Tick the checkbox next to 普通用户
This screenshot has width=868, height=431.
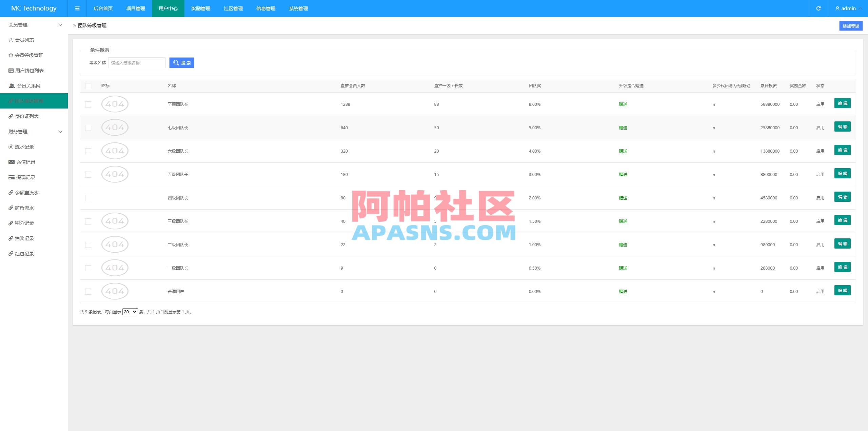point(88,291)
